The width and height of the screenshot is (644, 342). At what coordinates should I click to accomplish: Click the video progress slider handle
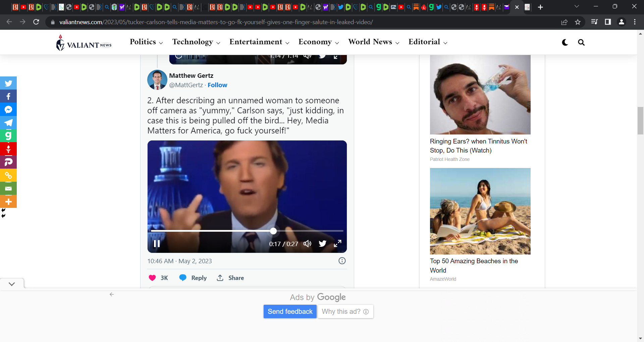273,231
